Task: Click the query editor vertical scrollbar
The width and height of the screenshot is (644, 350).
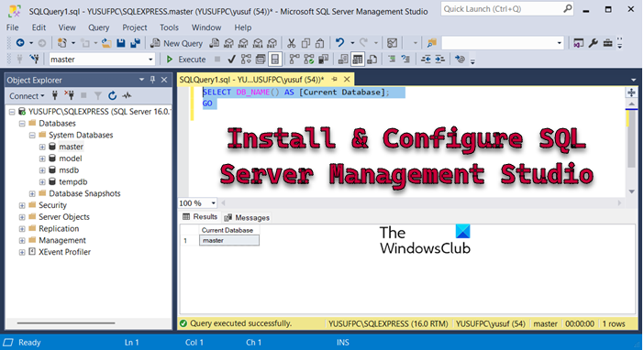Action: 631,139
